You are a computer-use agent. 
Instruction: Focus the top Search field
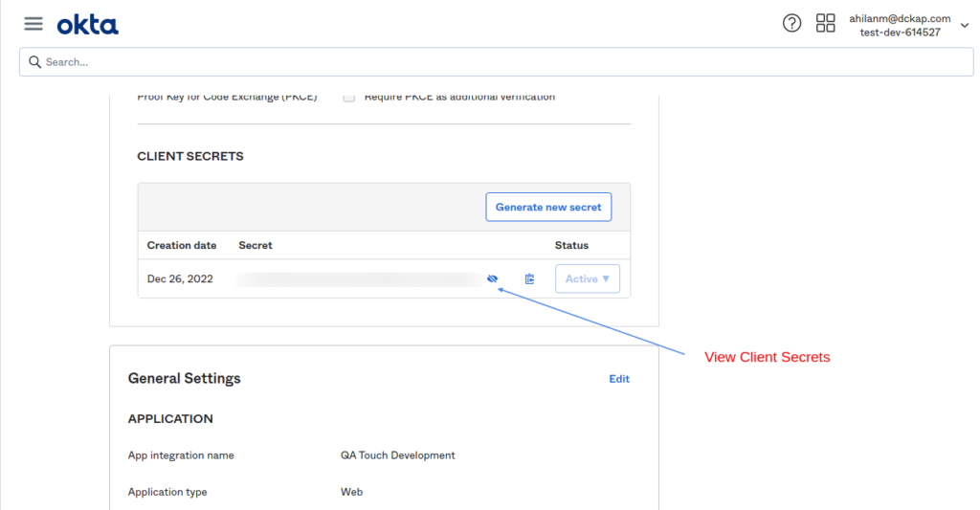(498, 62)
